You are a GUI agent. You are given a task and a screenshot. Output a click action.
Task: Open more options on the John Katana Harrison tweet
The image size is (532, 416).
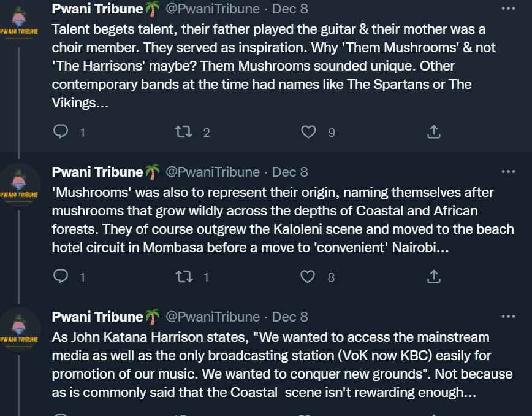coord(508,316)
